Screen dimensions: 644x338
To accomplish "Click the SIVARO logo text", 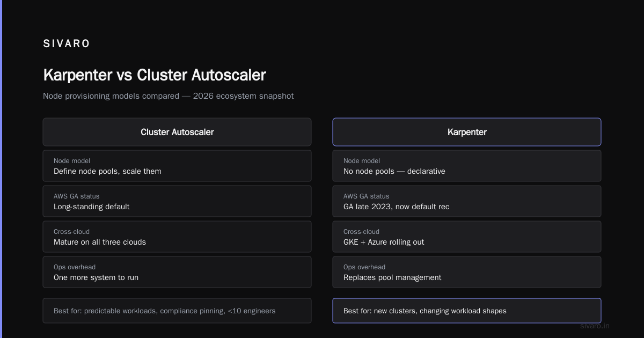I will point(67,44).
